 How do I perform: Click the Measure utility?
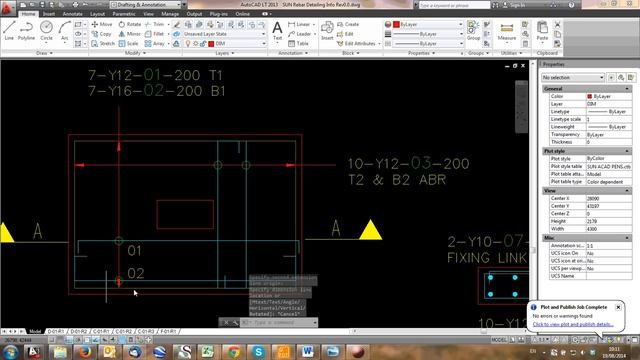[x=507, y=31]
